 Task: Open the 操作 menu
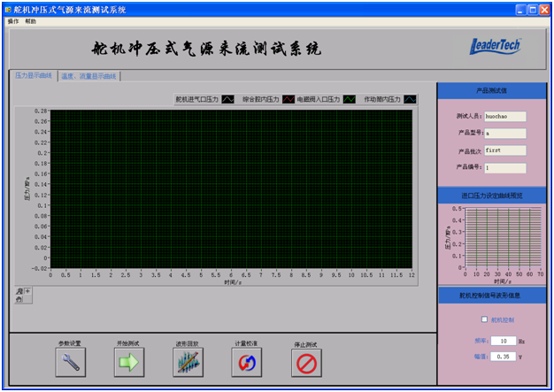(13, 20)
